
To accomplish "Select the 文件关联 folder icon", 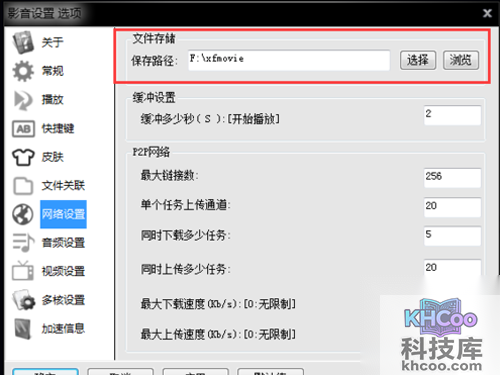I will (23, 186).
